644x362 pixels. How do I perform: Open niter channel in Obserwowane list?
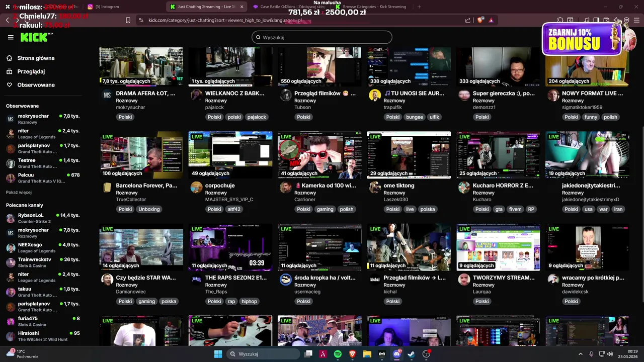pyautogui.click(x=43, y=133)
